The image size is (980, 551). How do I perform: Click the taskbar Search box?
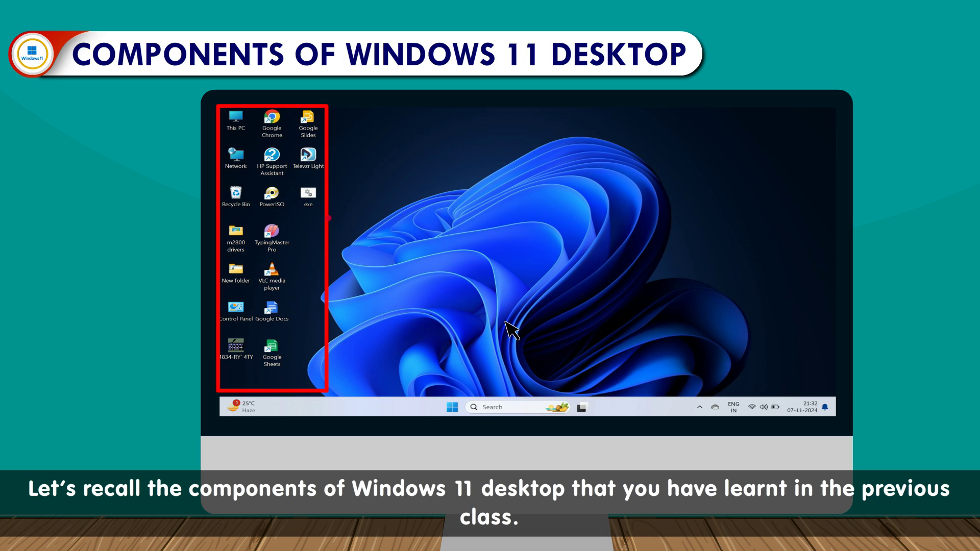tap(510, 407)
